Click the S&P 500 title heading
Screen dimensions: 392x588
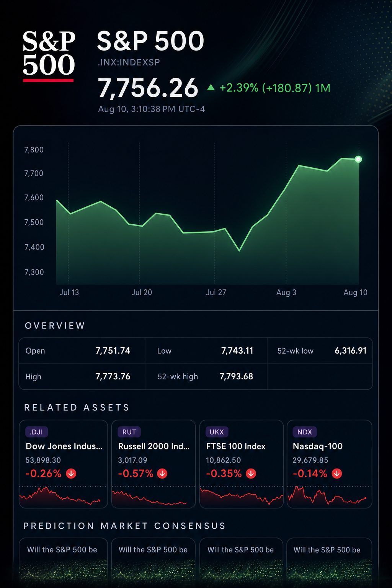150,41
